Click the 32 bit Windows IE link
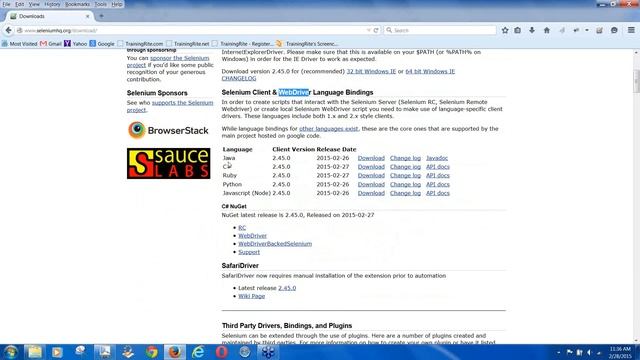 pos(371,71)
